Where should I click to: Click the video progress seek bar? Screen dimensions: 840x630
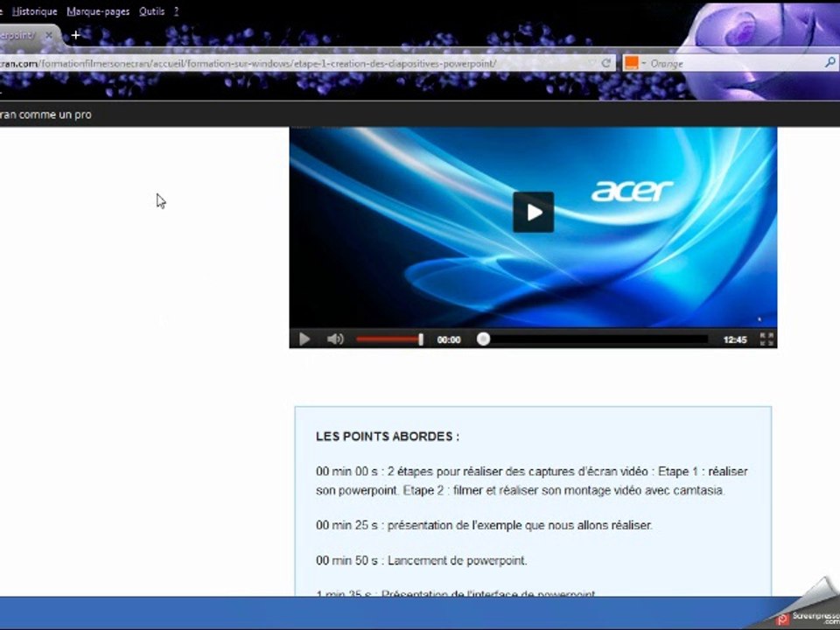pos(592,339)
